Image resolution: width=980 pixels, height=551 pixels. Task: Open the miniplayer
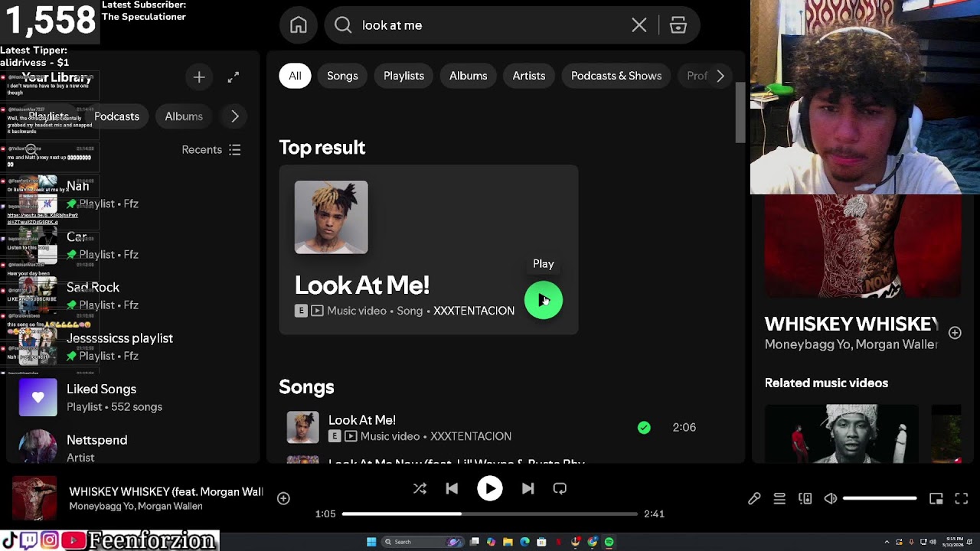click(936, 499)
